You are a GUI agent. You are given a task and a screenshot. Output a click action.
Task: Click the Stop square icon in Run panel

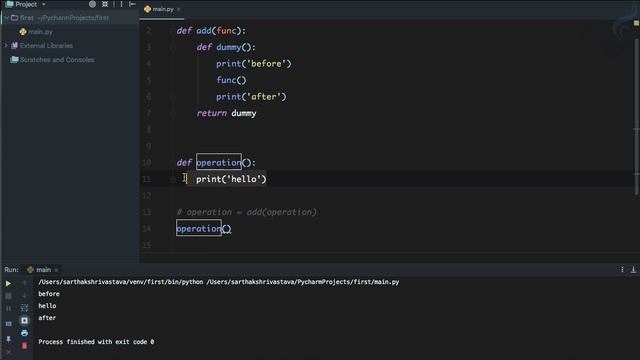[8, 296]
